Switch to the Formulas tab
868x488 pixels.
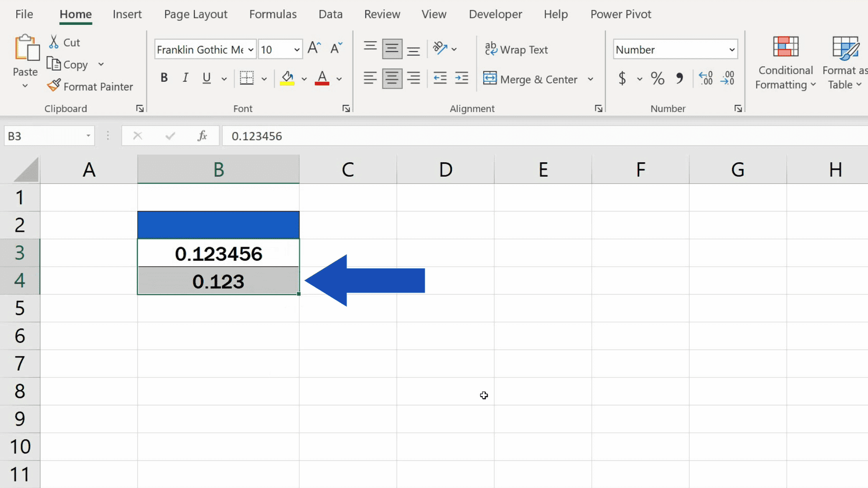point(273,14)
